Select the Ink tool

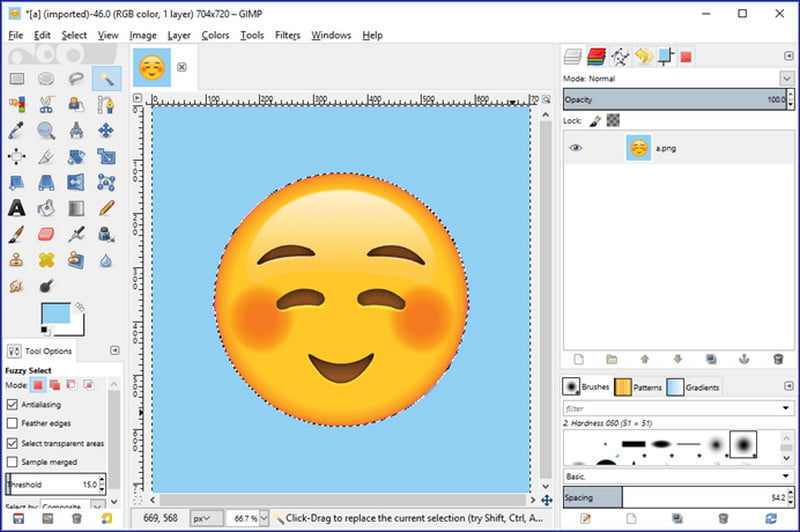pos(106,234)
